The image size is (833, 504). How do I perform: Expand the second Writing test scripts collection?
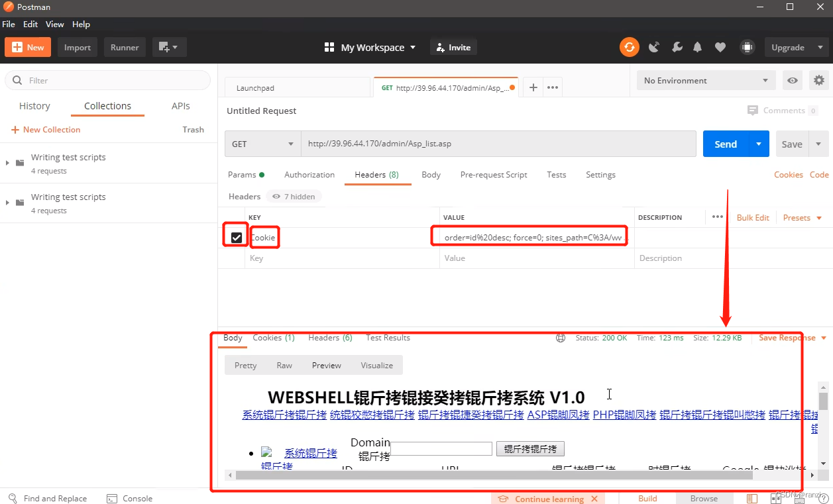click(x=7, y=203)
